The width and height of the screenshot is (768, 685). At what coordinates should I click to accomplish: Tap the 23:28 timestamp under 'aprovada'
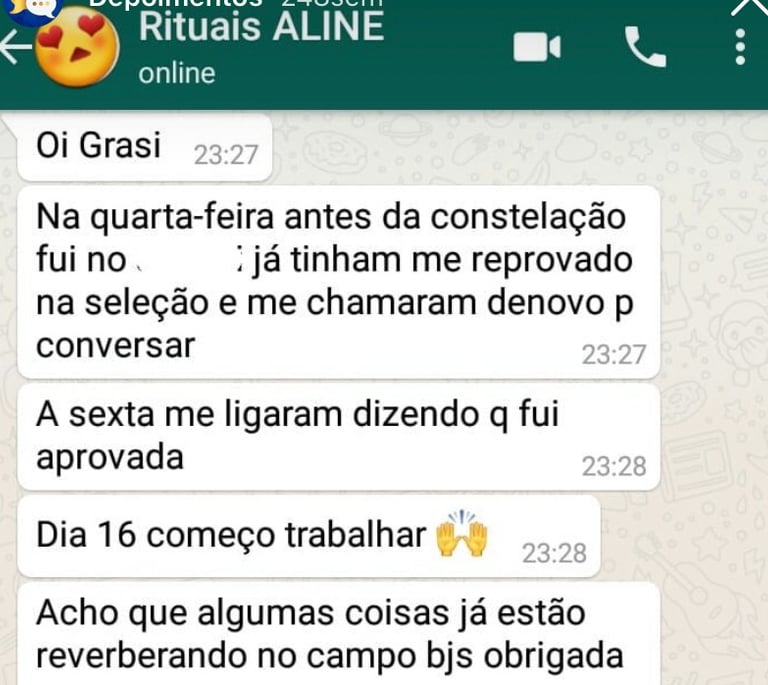click(x=614, y=467)
